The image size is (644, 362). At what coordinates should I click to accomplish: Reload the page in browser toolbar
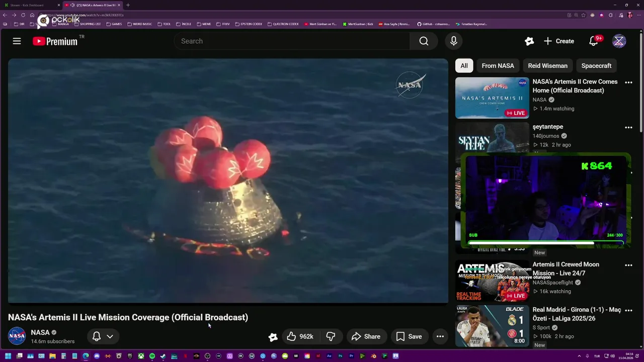coord(23,15)
